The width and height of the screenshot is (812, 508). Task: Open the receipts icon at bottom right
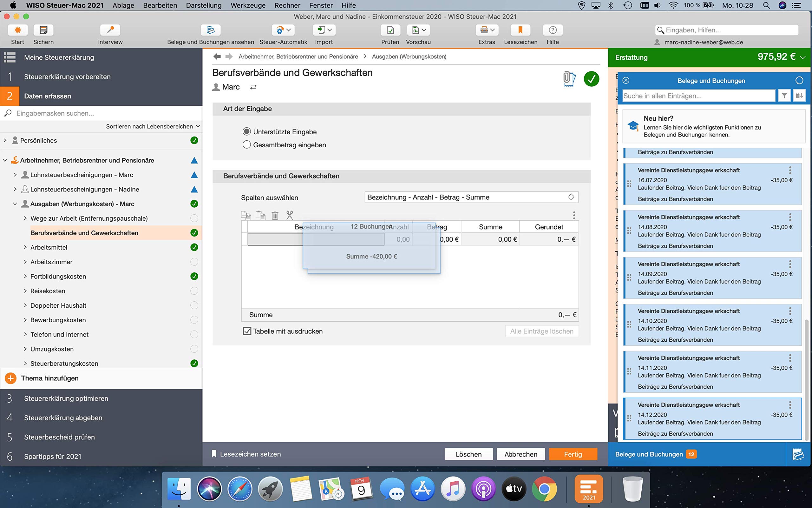(x=798, y=454)
